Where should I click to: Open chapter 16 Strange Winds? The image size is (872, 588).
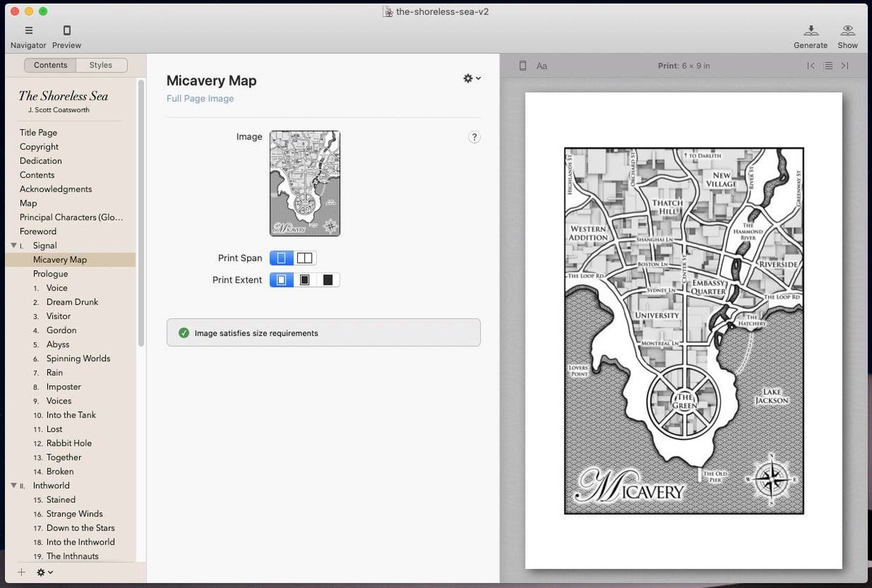pyautogui.click(x=75, y=514)
